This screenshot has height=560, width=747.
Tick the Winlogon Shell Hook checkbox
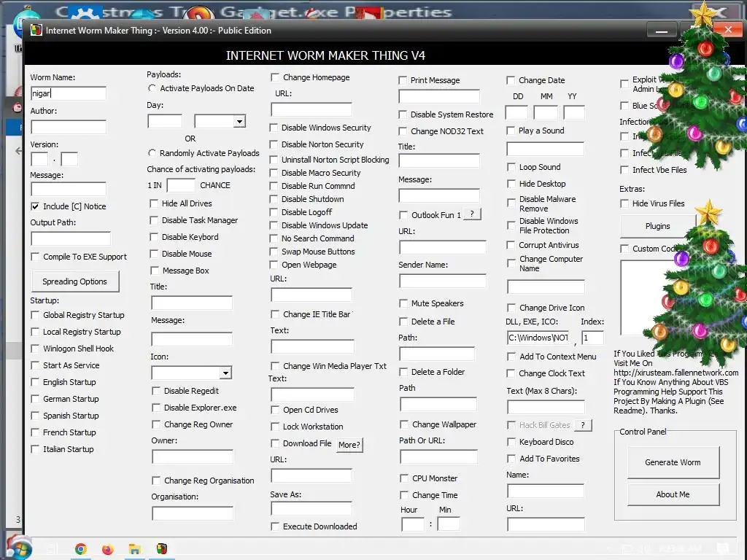pos(35,349)
